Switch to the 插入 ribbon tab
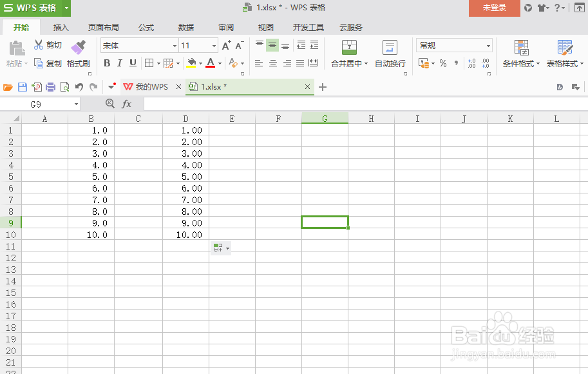The width and height of the screenshot is (588, 374). pyautogui.click(x=61, y=28)
